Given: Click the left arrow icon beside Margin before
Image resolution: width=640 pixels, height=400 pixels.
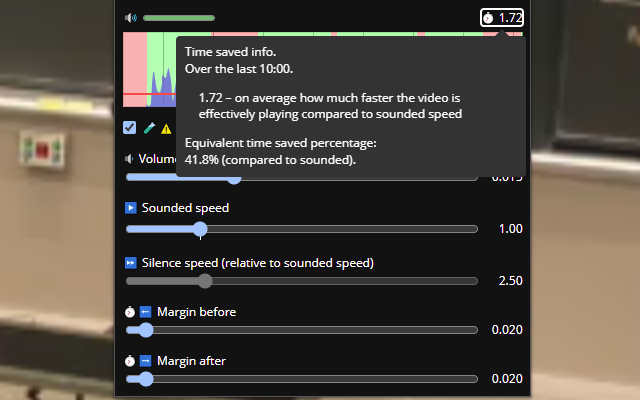Looking at the screenshot, I should pos(145,312).
